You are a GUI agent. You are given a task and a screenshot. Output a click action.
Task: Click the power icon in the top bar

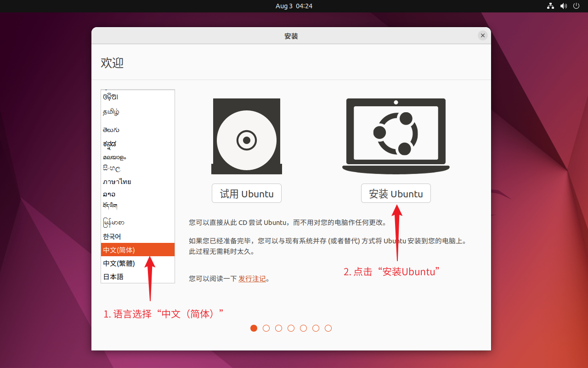click(x=576, y=6)
